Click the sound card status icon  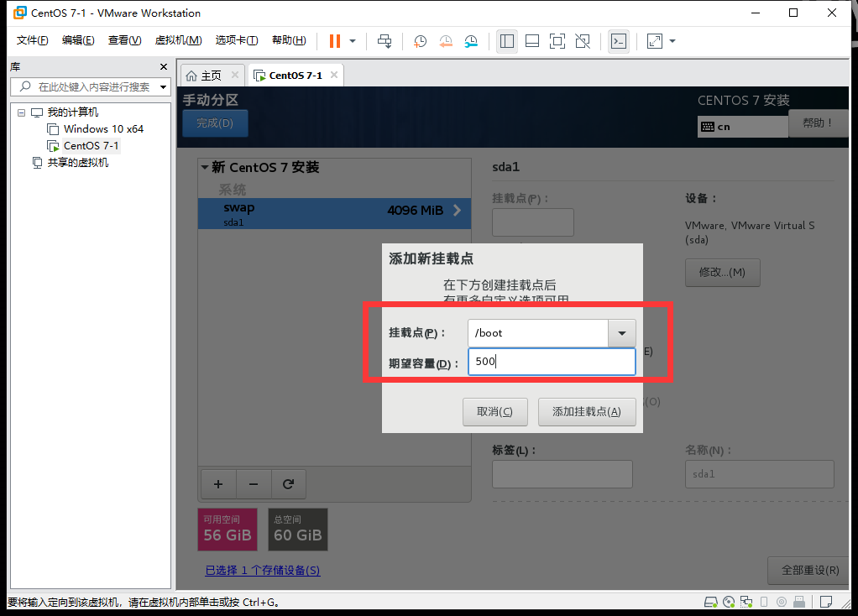coord(782,603)
